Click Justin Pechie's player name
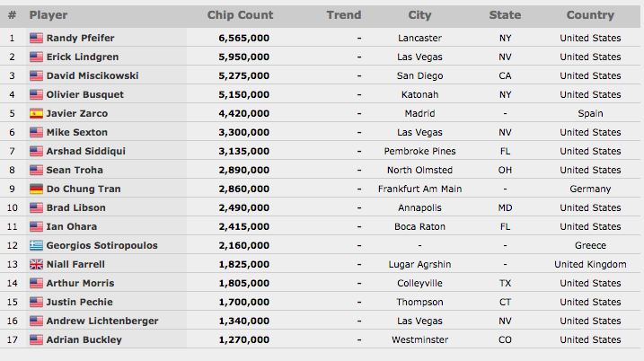This screenshot has width=644, height=361. click(79, 302)
